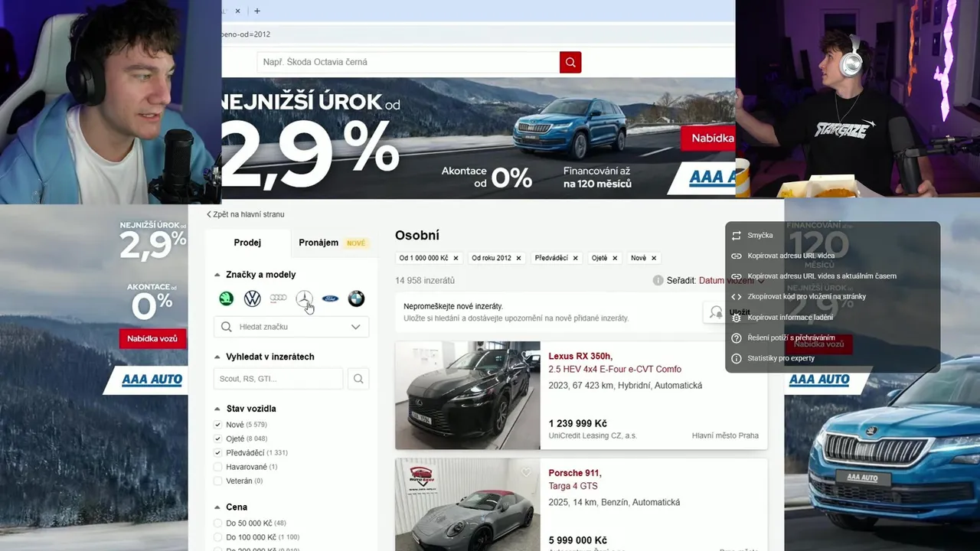Focus the 'Scout, RS, GTI...' text field
The width and height of the screenshot is (980, 551).
[x=279, y=378]
